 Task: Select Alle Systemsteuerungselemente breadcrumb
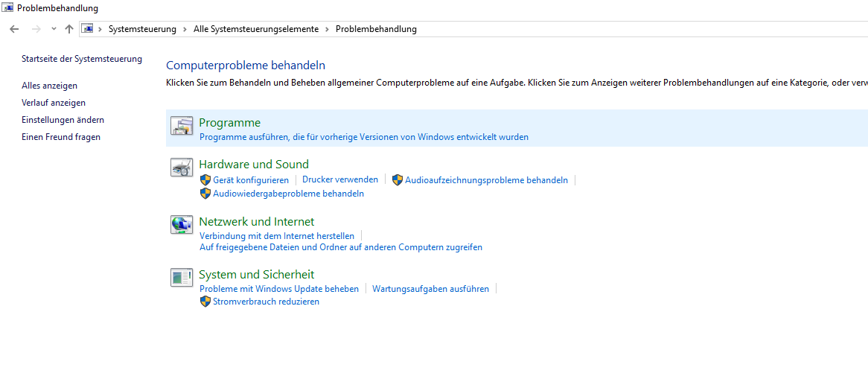point(256,29)
